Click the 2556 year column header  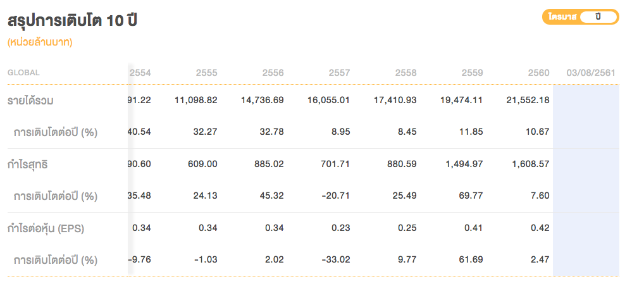point(273,73)
